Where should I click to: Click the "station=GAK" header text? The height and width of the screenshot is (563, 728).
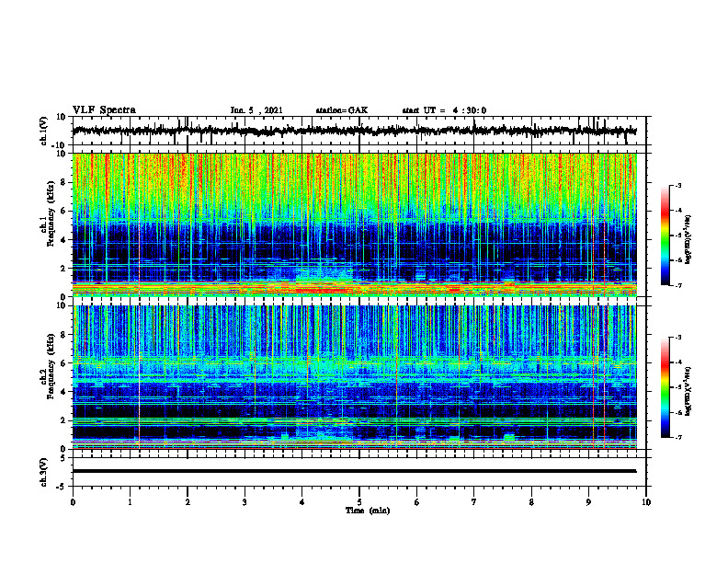[x=342, y=110]
